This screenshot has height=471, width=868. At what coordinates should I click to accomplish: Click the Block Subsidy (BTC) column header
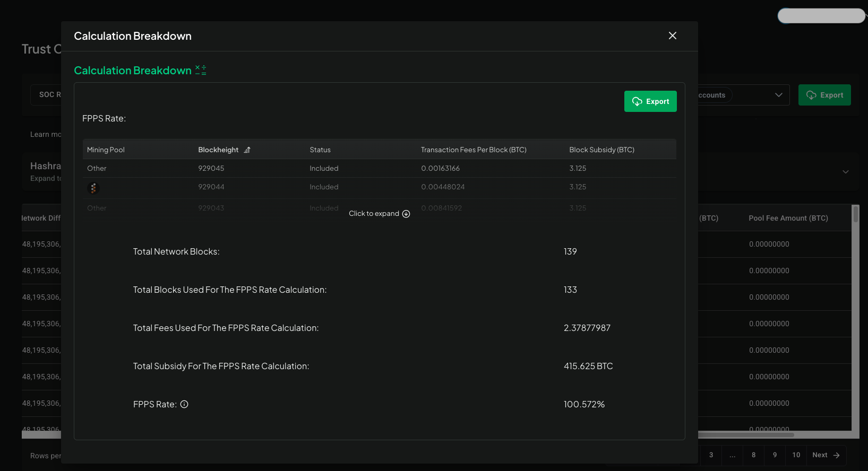[x=601, y=150]
